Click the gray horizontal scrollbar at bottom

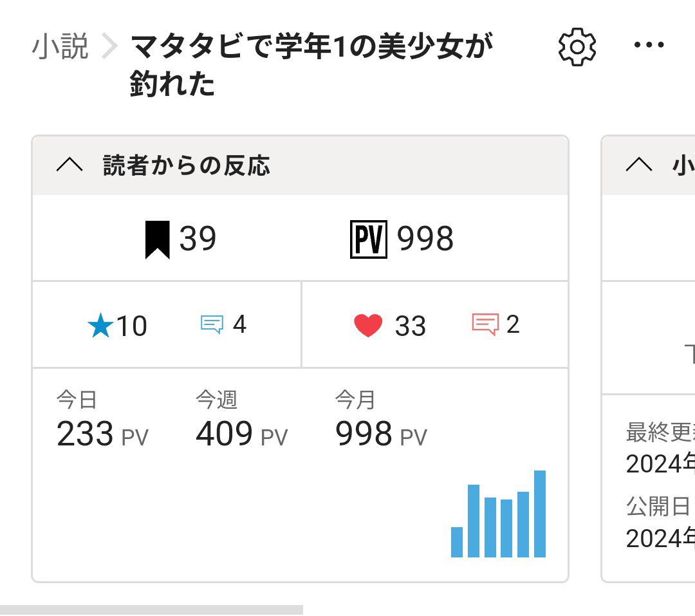pyautogui.click(x=151, y=610)
